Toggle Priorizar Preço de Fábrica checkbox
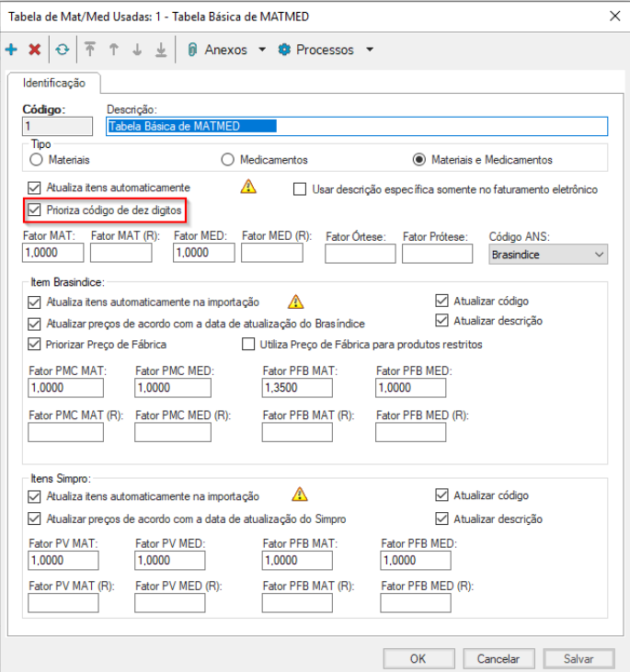Image resolution: width=630 pixels, height=672 pixels. pyautogui.click(x=34, y=344)
